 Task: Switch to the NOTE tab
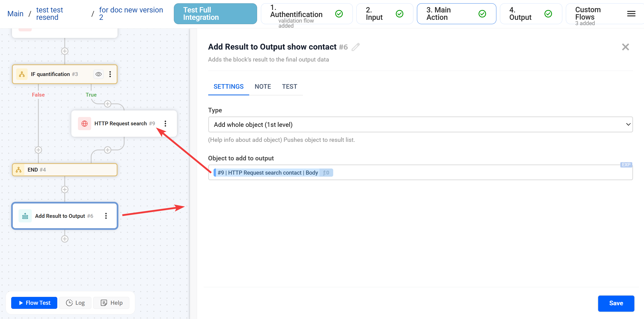tap(262, 86)
